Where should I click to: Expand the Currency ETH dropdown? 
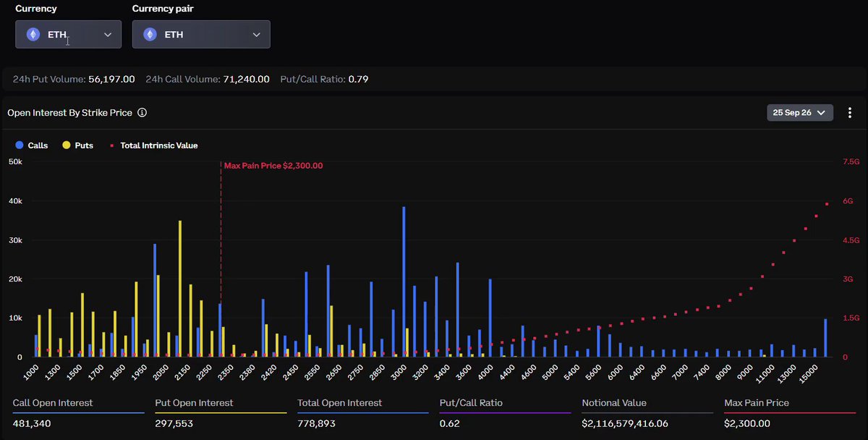coord(69,34)
